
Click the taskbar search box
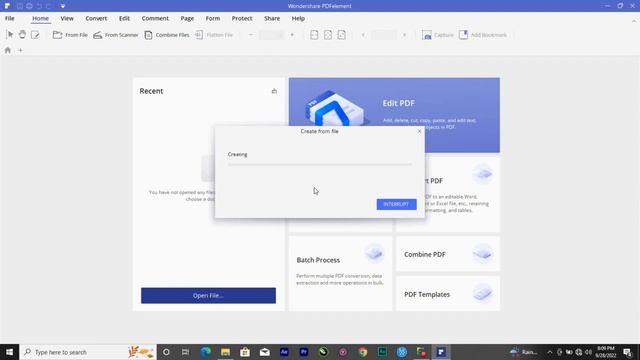coord(88,352)
